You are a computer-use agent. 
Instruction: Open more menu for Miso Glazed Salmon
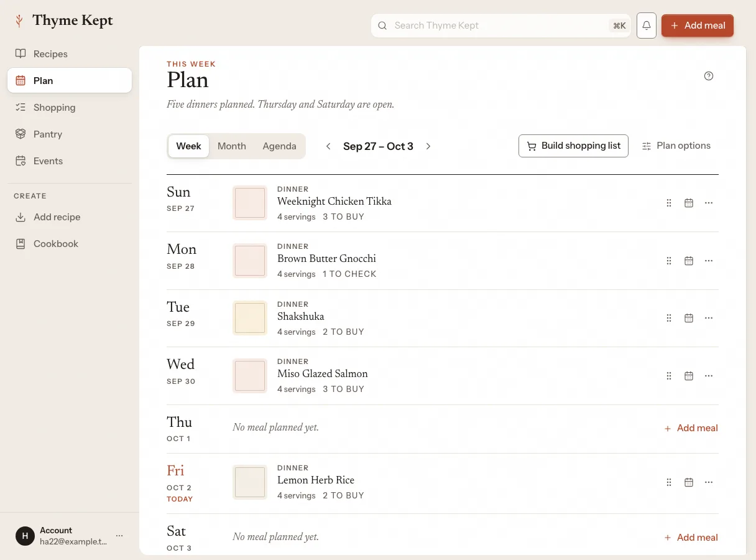709,376
